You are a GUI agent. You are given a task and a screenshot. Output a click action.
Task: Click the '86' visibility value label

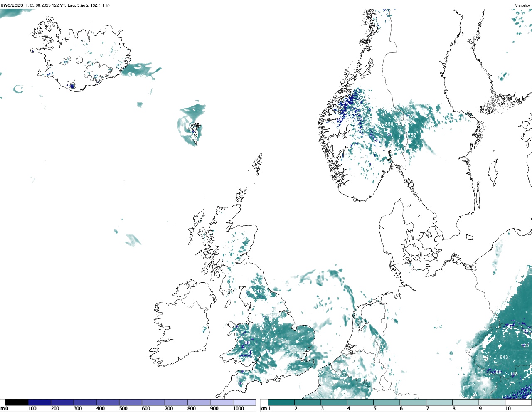(x=498, y=372)
